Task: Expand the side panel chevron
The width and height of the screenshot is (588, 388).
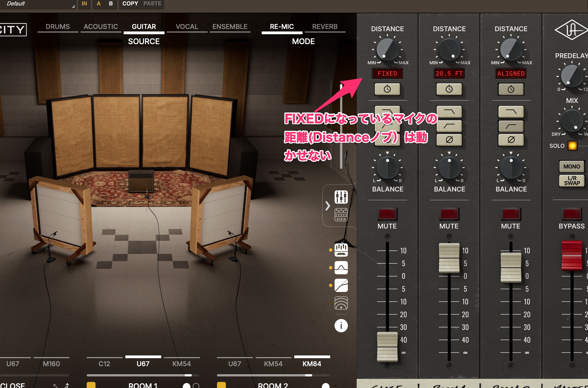Action: [328, 206]
